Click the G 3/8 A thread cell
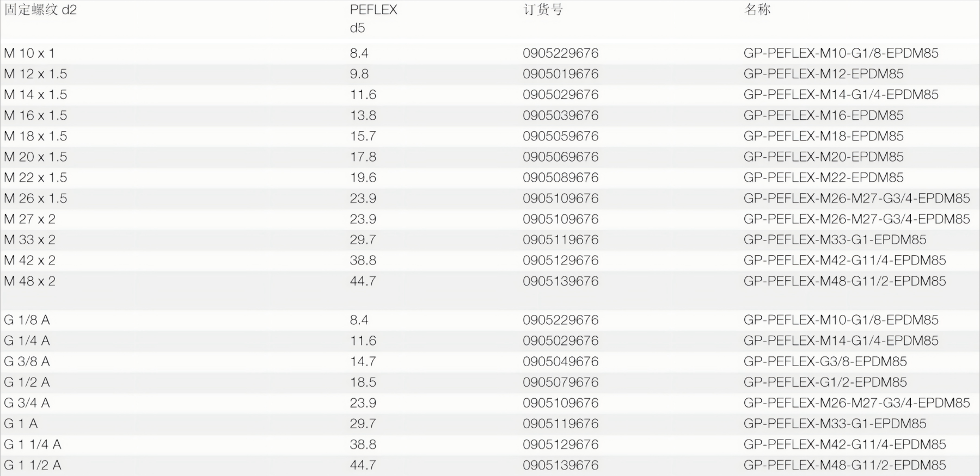This screenshot has width=980, height=476. pyautogui.click(x=27, y=362)
